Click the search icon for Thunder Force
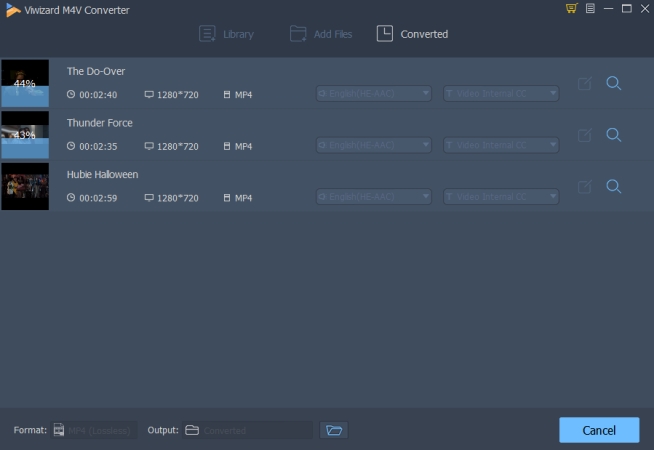Screen dimensions: 654x450 (x=614, y=135)
